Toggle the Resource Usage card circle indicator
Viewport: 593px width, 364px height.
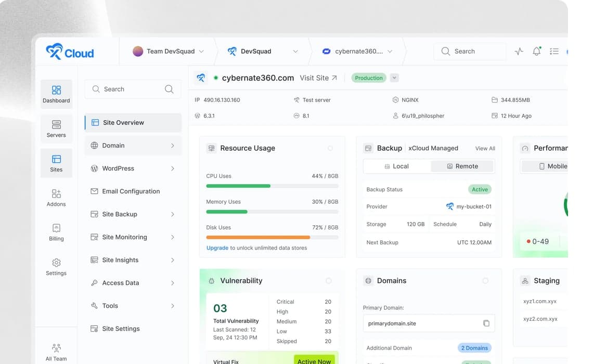tap(330, 148)
